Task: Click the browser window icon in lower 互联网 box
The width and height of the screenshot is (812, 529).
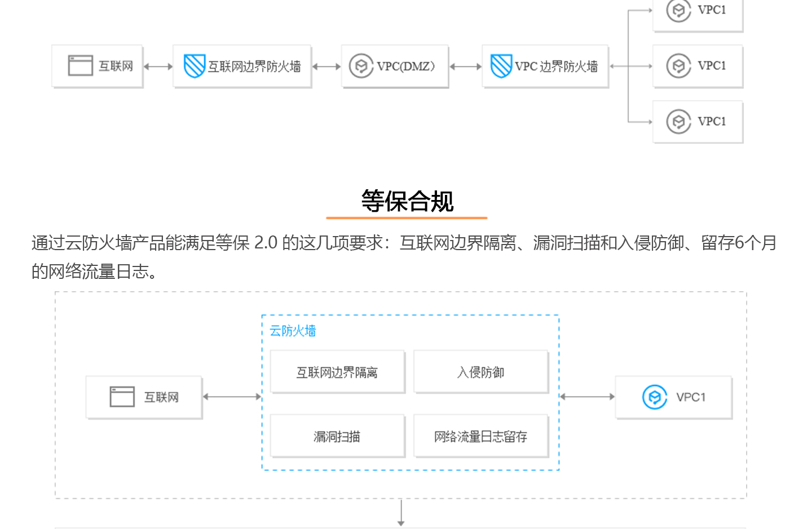Action: tap(122, 397)
